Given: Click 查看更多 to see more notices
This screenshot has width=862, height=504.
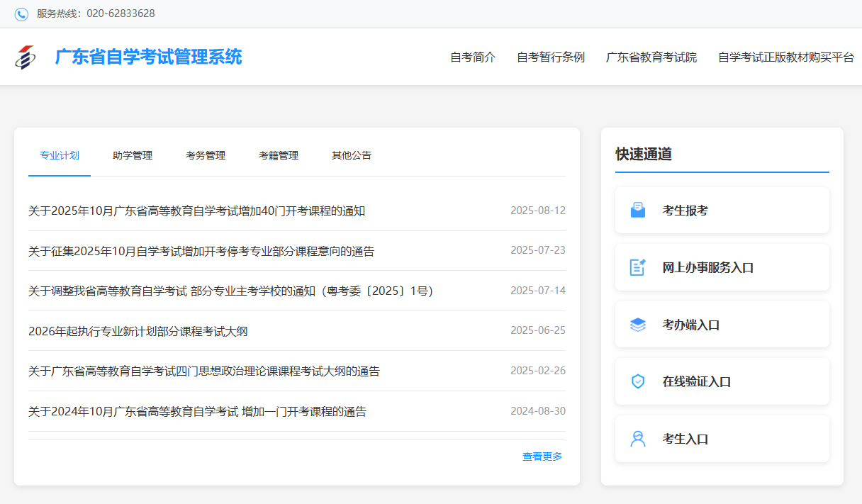Looking at the screenshot, I should (542, 457).
